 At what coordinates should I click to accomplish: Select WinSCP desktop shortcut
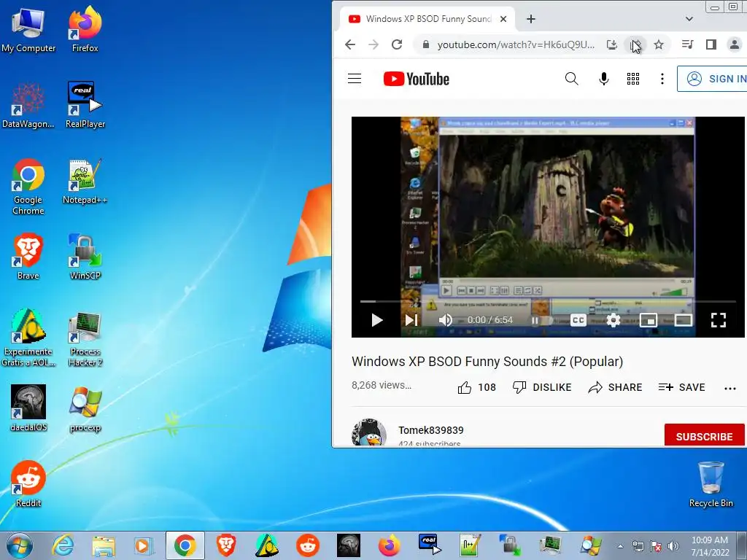85,256
